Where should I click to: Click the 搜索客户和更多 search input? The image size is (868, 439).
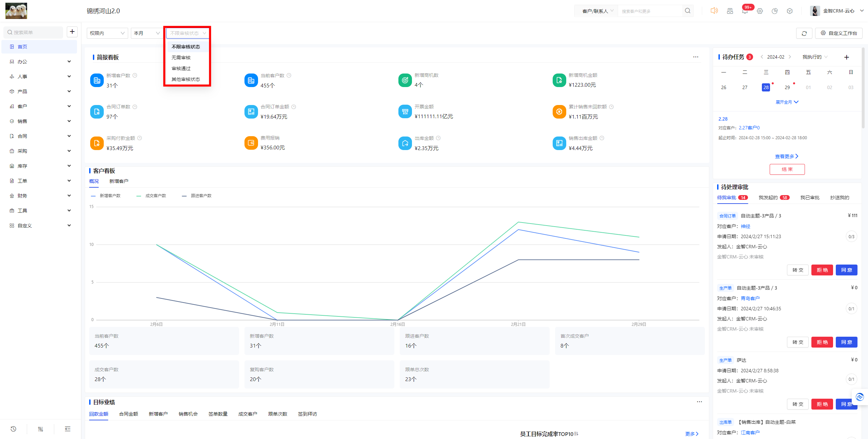650,11
